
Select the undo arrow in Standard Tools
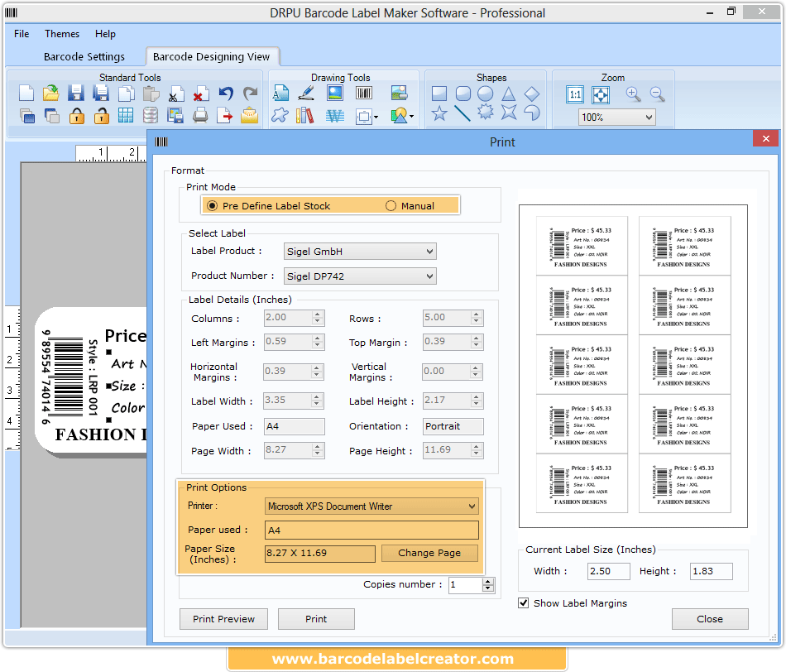pyautogui.click(x=224, y=92)
